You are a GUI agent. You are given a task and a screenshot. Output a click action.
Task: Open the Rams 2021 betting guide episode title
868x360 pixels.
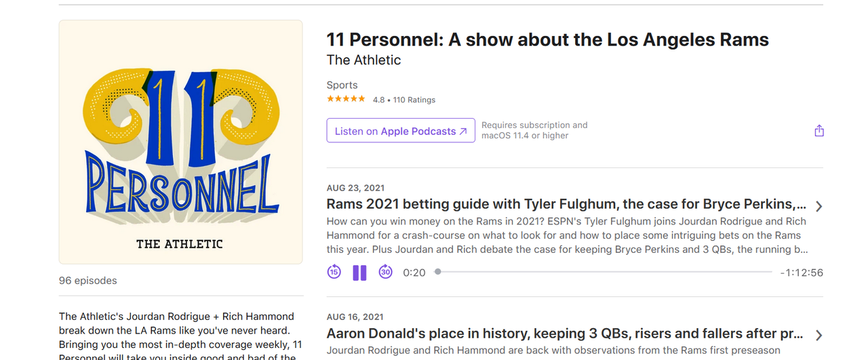click(566, 204)
